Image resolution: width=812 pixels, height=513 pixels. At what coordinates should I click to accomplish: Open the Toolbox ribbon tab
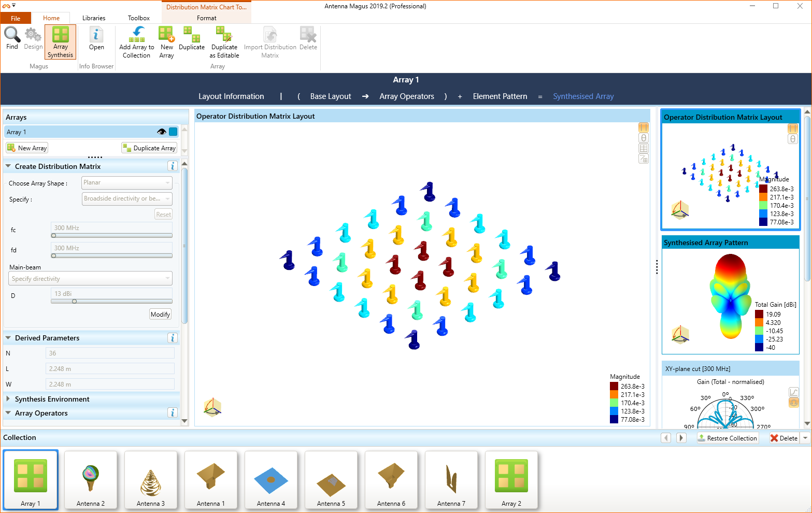[139, 18]
